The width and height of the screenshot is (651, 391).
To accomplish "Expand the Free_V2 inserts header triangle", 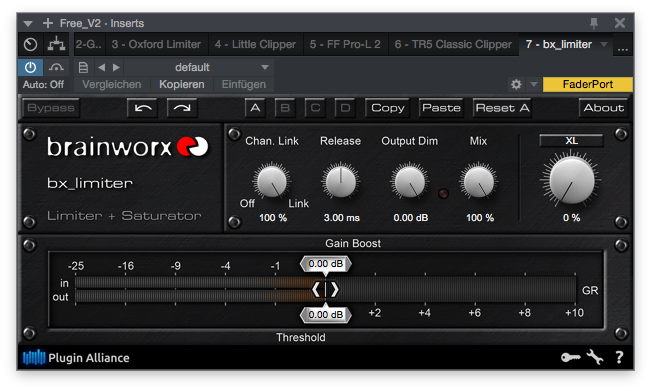I will click(28, 24).
